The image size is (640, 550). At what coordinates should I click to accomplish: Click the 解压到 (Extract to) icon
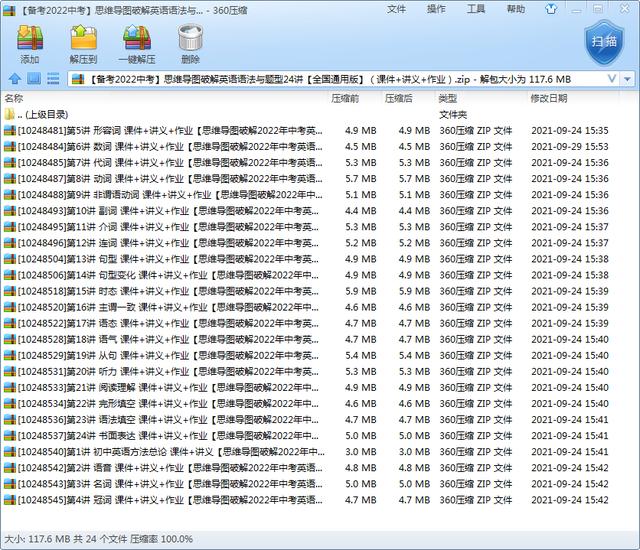(x=83, y=38)
